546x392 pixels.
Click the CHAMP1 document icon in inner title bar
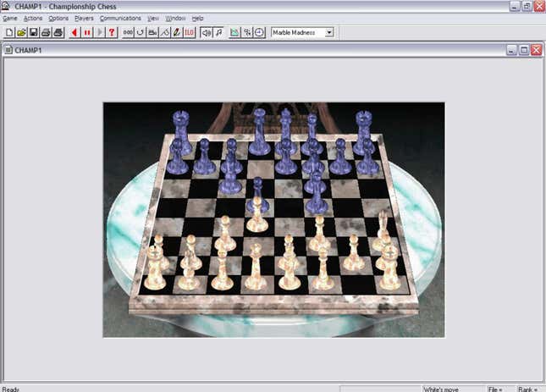click(x=8, y=50)
